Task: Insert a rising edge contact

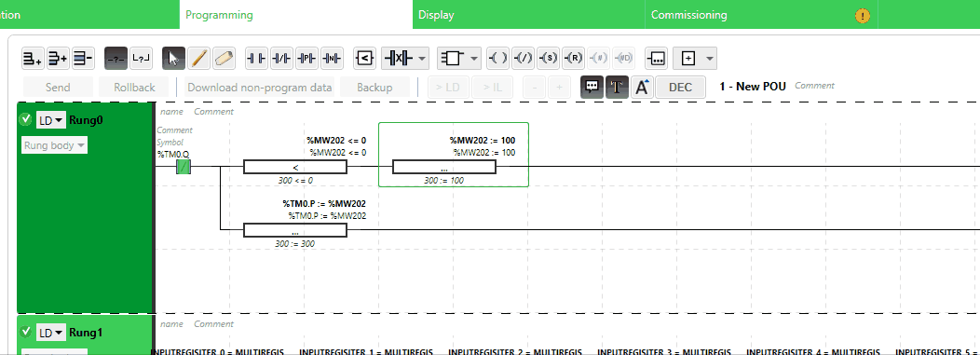Action: click(306, 58)
